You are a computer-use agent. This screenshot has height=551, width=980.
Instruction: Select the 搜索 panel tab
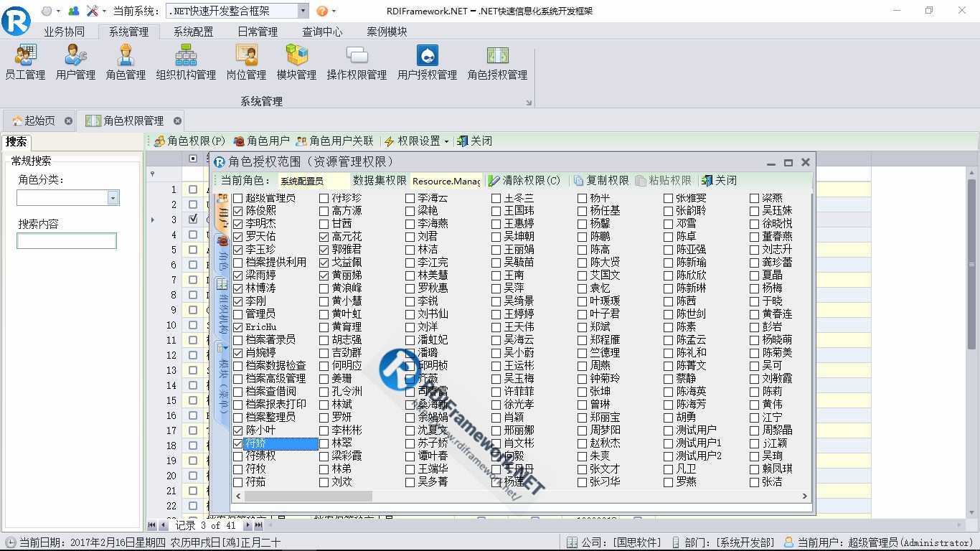[x=16, y=141]
